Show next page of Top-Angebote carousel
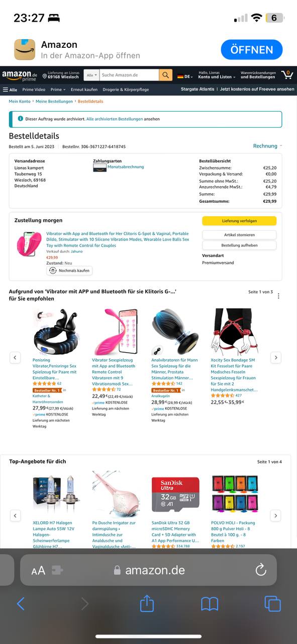This screenshot has height=644, width=297. (275, 516)
